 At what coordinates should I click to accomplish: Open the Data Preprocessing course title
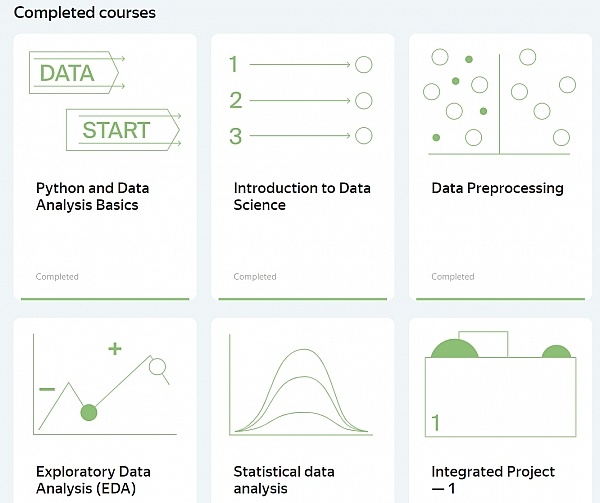pos(497,188)
